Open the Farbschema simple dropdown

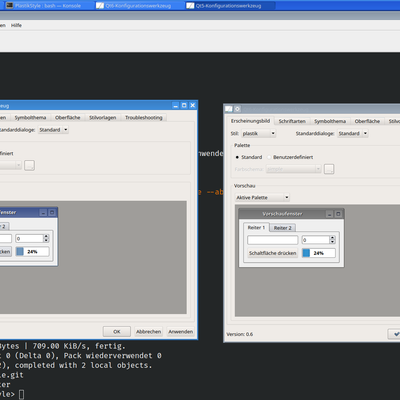(294, 169)
